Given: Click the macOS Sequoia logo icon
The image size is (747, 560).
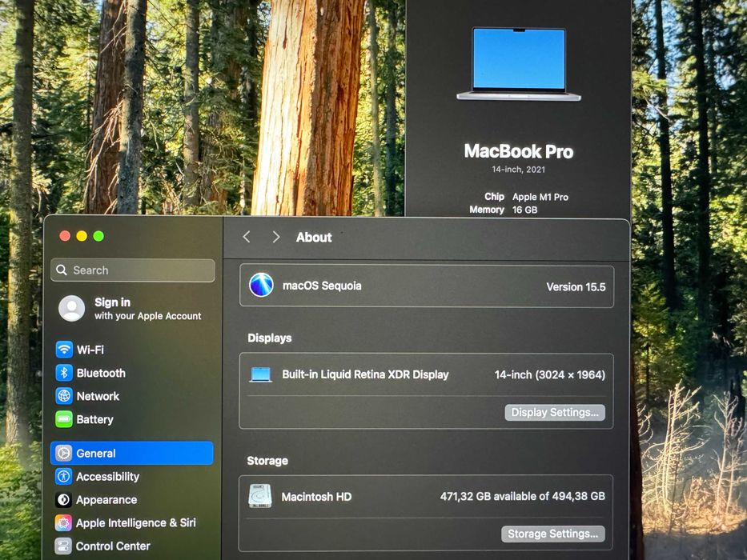Looking at the screenshot, I should (x=261, y=286).
